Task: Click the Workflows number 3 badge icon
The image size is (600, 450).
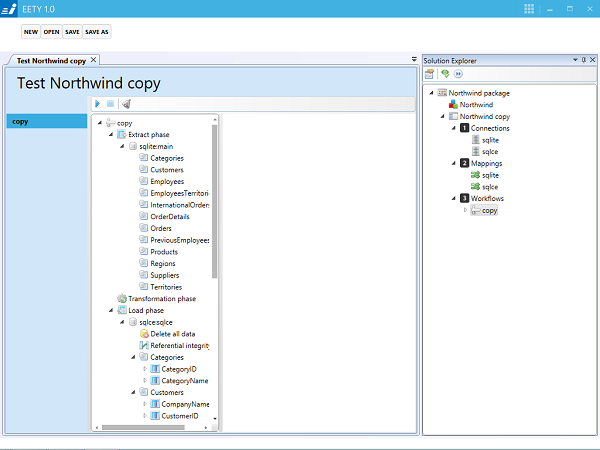Action: click(x=465, y=198)
